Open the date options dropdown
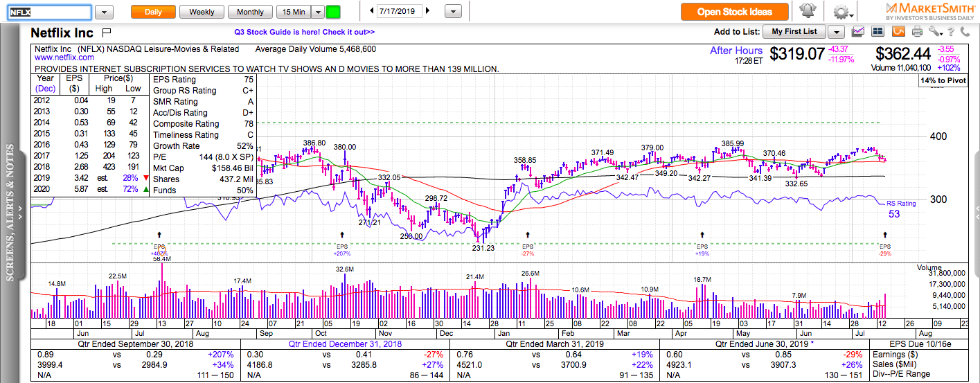Image resolution: width=980 pixels, height=383 pixels. [453, 12]
